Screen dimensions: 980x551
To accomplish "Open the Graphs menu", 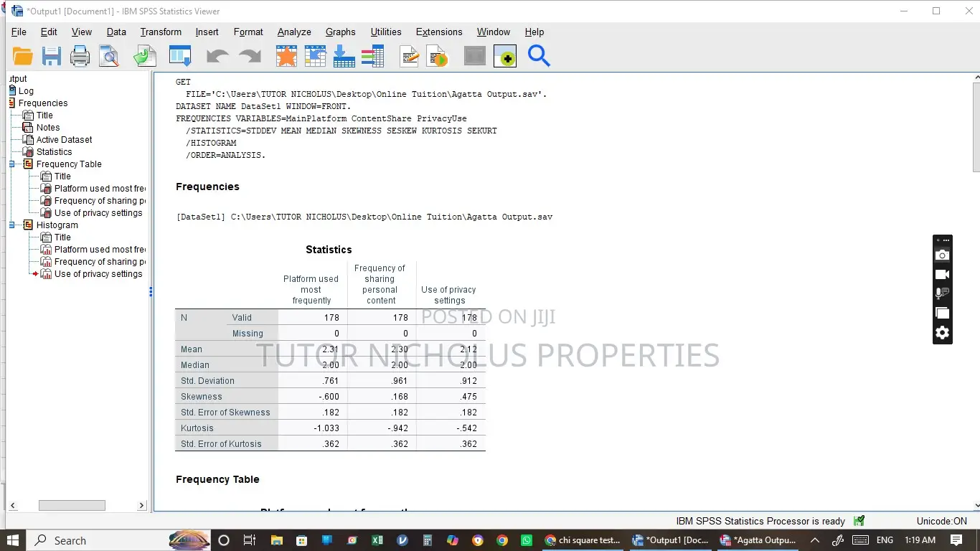I will (340, 32).
